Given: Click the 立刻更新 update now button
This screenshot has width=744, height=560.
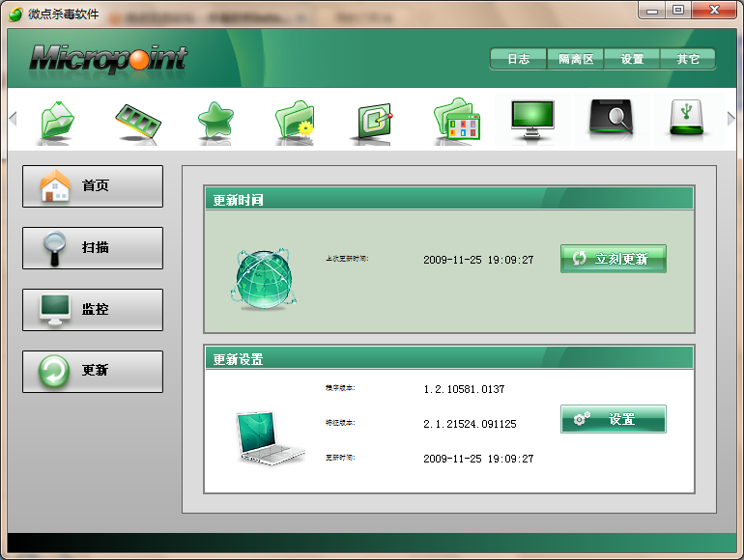Looking at the screenshot, I should coord(613,259).
